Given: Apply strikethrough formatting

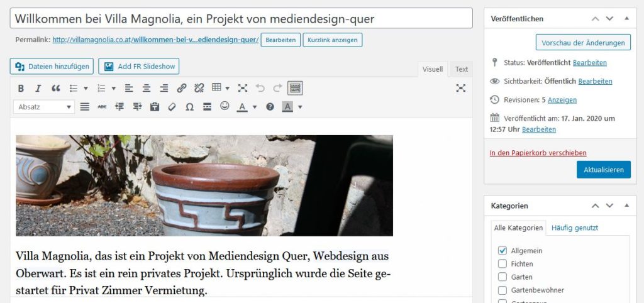Looking at the screenshot, I should point(102,107).
